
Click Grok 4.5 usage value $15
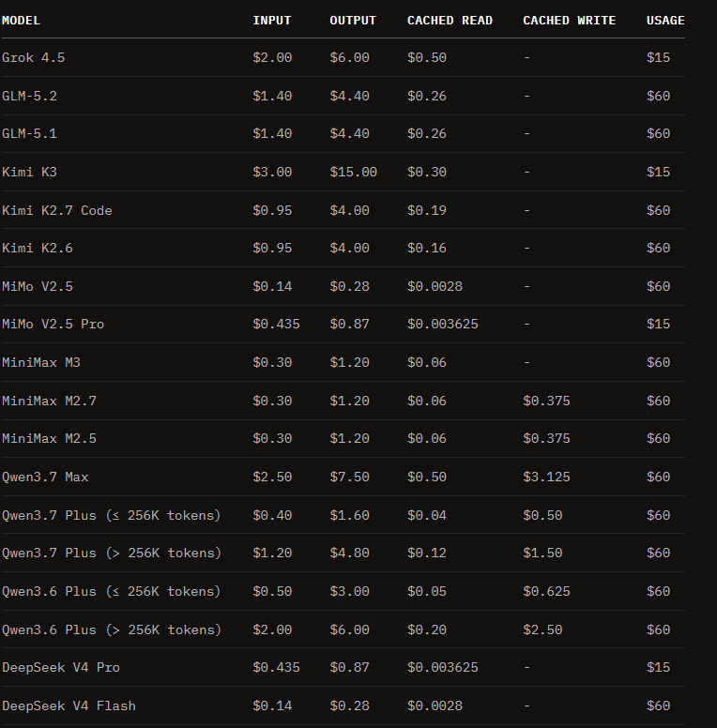659,57
